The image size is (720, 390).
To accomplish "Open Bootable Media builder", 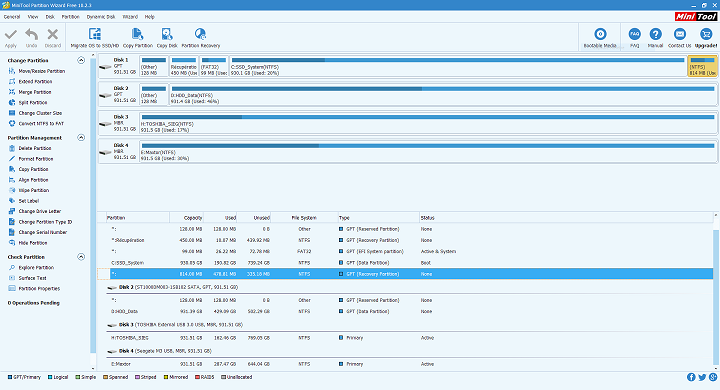I will pos(600,38).
